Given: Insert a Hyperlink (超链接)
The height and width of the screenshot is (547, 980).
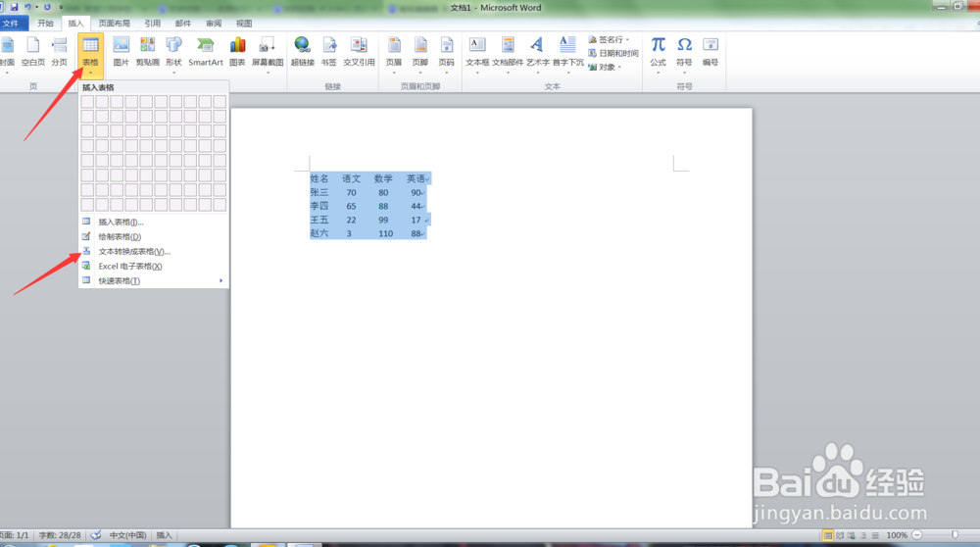Looking at the screenshot, I should tap(303, 52).
